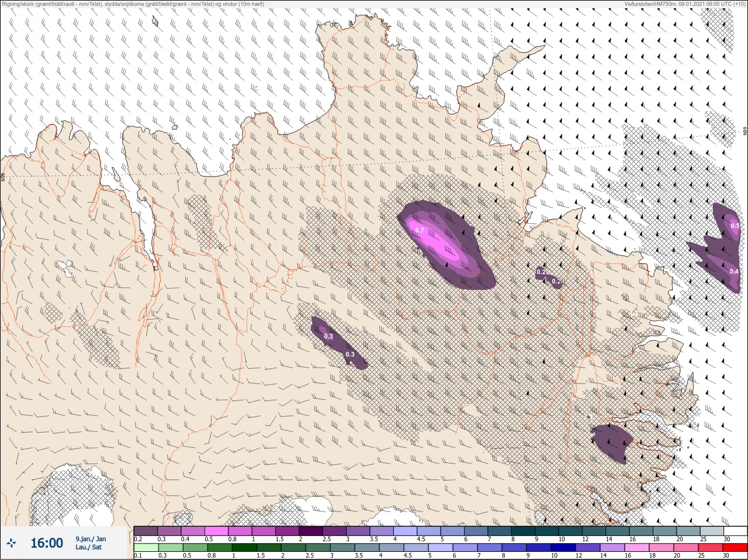Click the Veðurstofan star logo icon
Viewport: 748px width, 560px height.
[12, 543]
